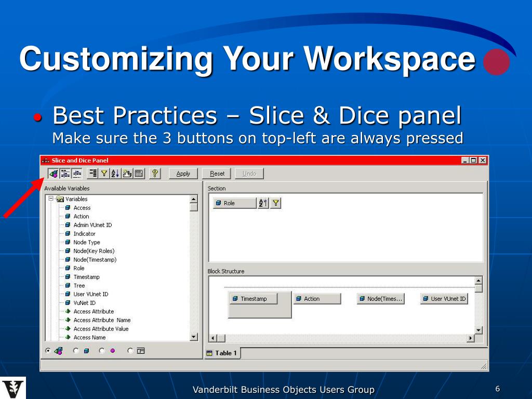Click the down arrow of Available Variables scrollbar
Viewport: 532px width, 399px height.
[194, 337]
